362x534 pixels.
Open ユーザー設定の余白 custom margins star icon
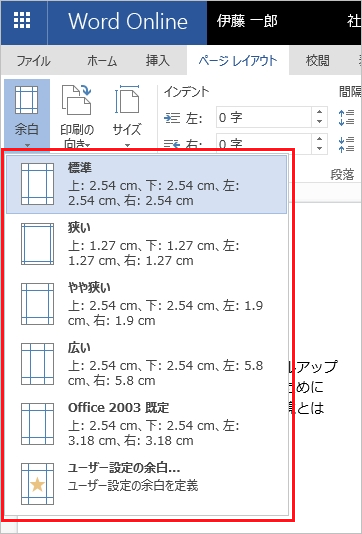pos(37,484)
